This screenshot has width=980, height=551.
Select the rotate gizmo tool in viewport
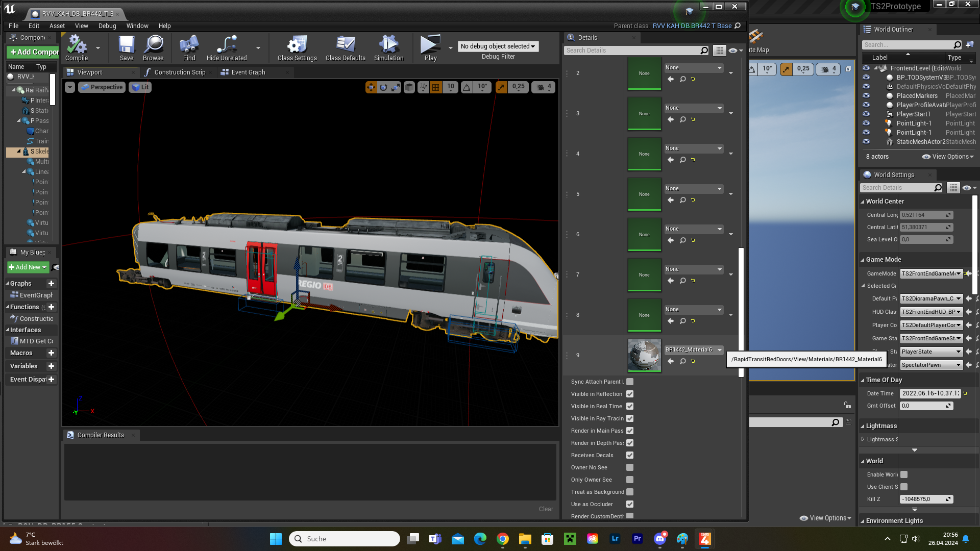coord(383,87)
